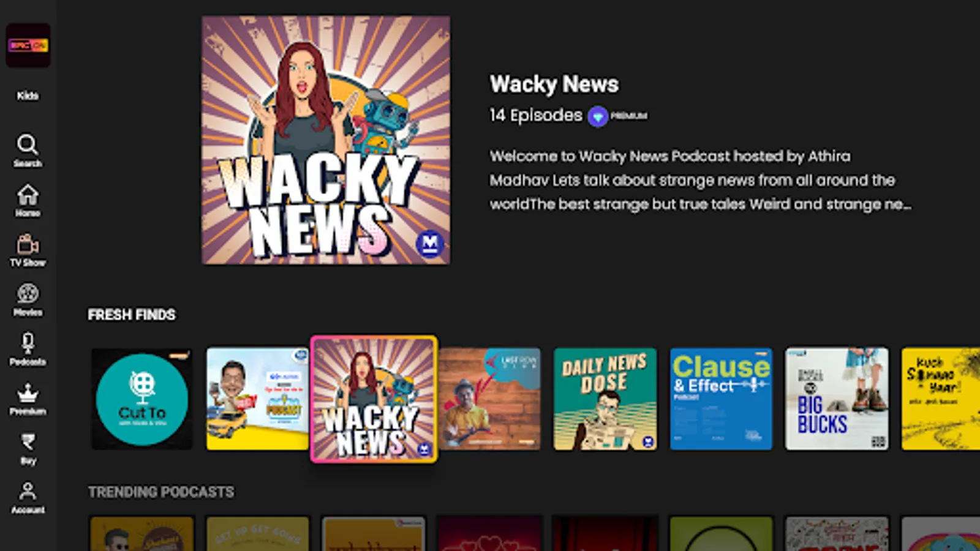Click the large Wacky News cover art
The height and width of the screenshot is (551, 980).
(326, 141)
